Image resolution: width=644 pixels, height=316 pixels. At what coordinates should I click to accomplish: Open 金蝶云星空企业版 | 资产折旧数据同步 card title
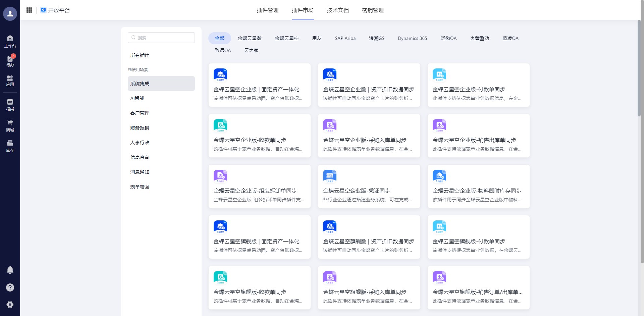coord(369,90)
